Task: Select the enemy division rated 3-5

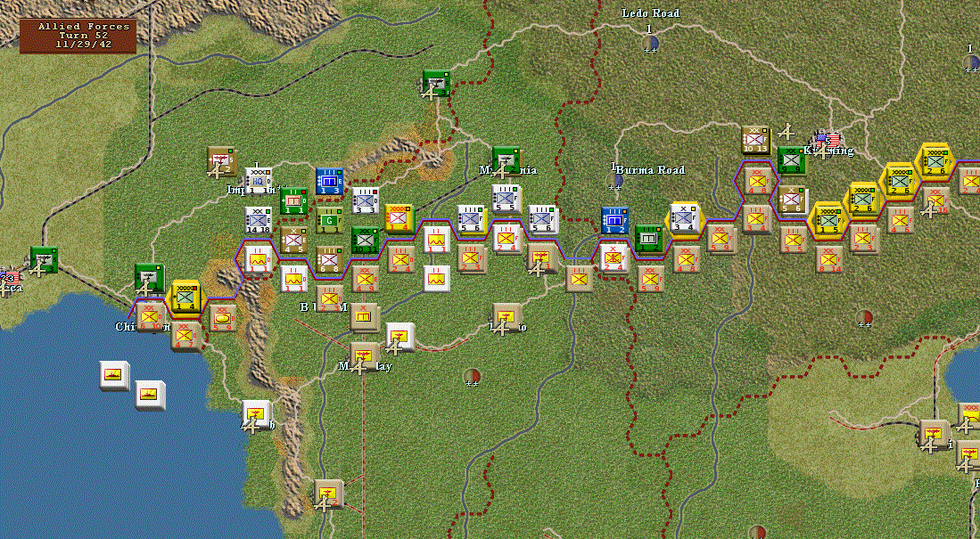Action: [x=793, y=240]
